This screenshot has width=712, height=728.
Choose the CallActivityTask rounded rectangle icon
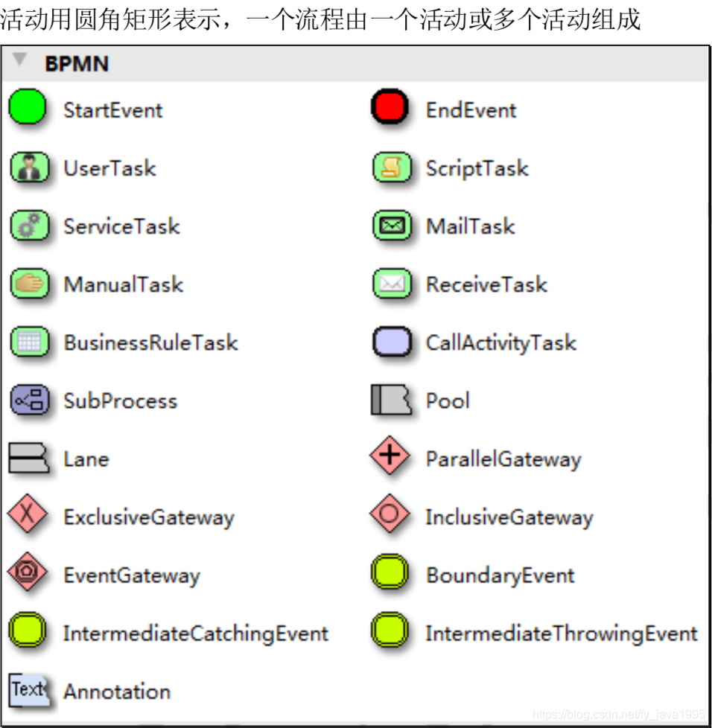(392, 342)
